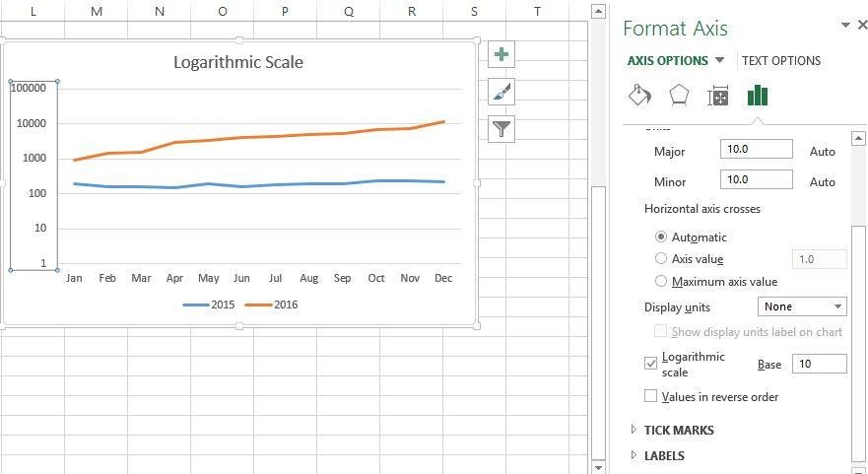868x474 pixels.
Task: Click the worksheet scroll up arrow
Action: (x=598, y=12)
